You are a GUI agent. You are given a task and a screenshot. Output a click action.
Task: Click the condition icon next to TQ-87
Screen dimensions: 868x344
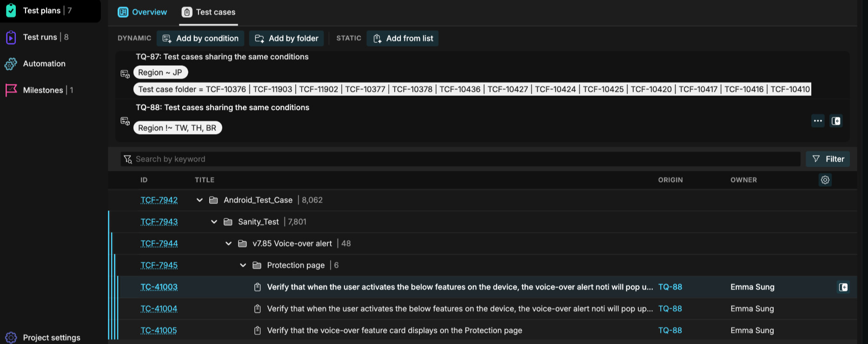[125, 74]
